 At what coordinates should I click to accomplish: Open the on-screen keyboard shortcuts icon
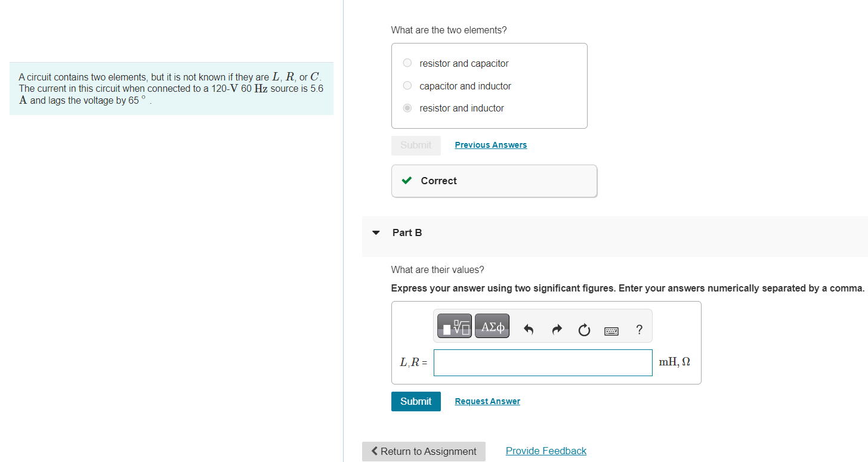click(611, 330)
